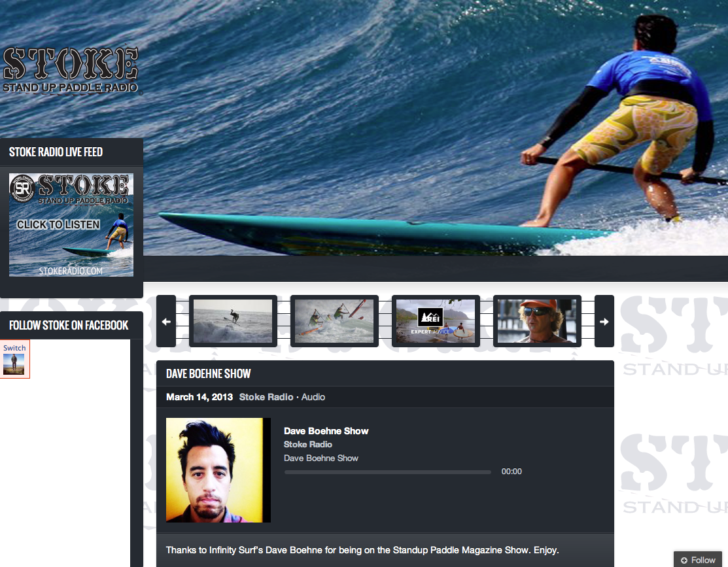Click the 00:00 time display

click(511, 472)
